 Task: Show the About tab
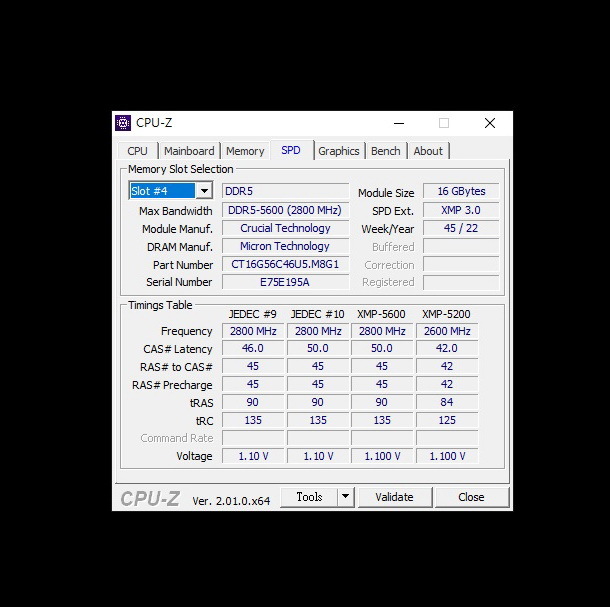(x=428, y=151)
